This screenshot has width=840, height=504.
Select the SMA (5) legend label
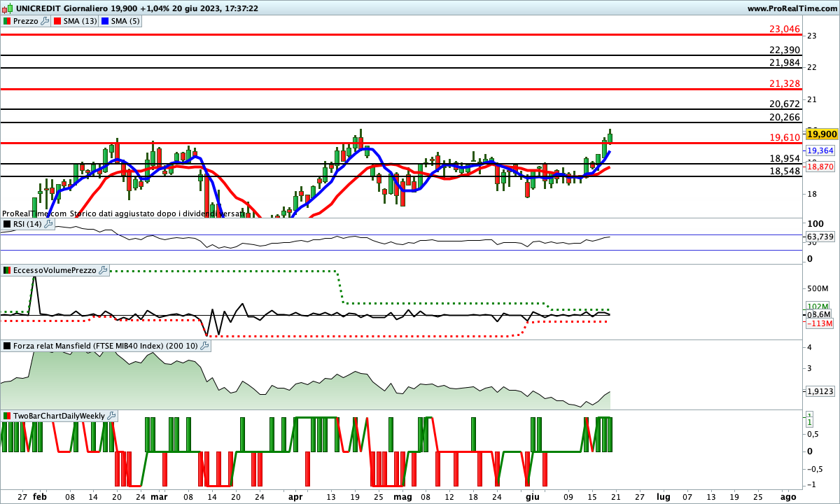(127, 21)
